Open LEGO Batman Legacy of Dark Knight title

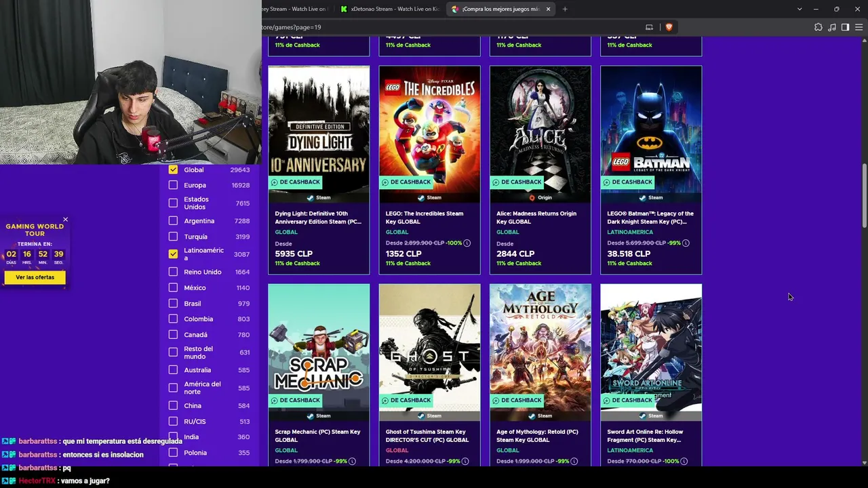[650, 218]
